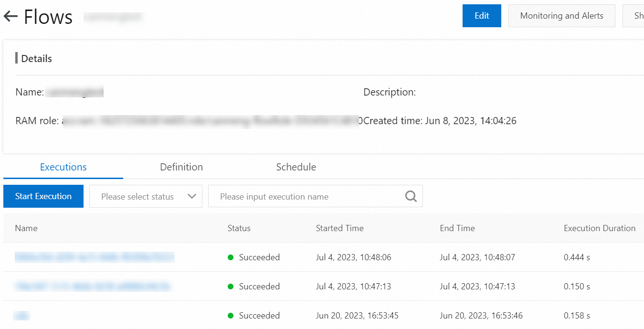Click the Edit button
Viewport: 644px width, 329px height.
tap(482, 15)
